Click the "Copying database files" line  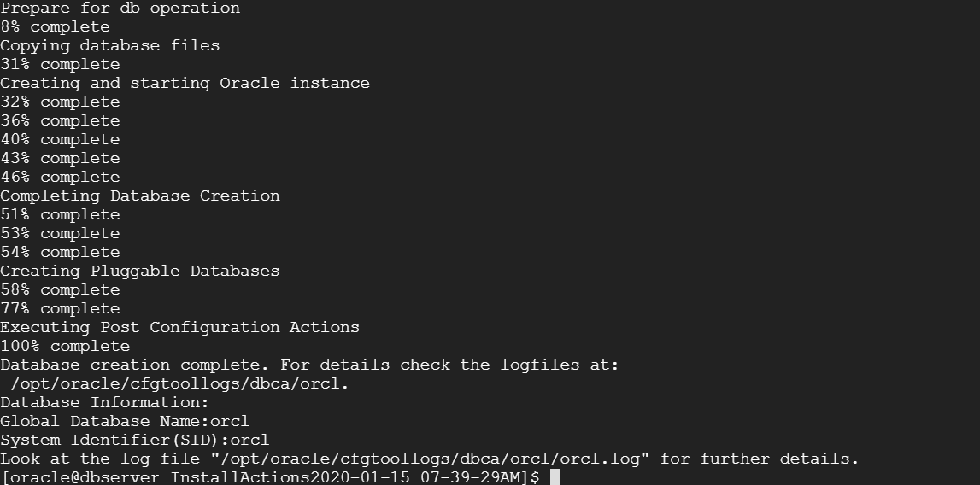[x=109, y=46]
